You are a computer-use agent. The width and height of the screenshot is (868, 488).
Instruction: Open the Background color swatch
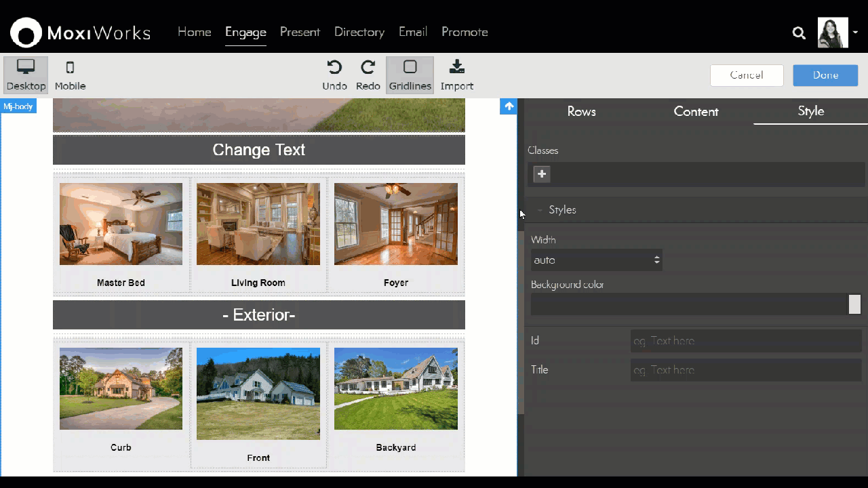[x=854, y=304]
